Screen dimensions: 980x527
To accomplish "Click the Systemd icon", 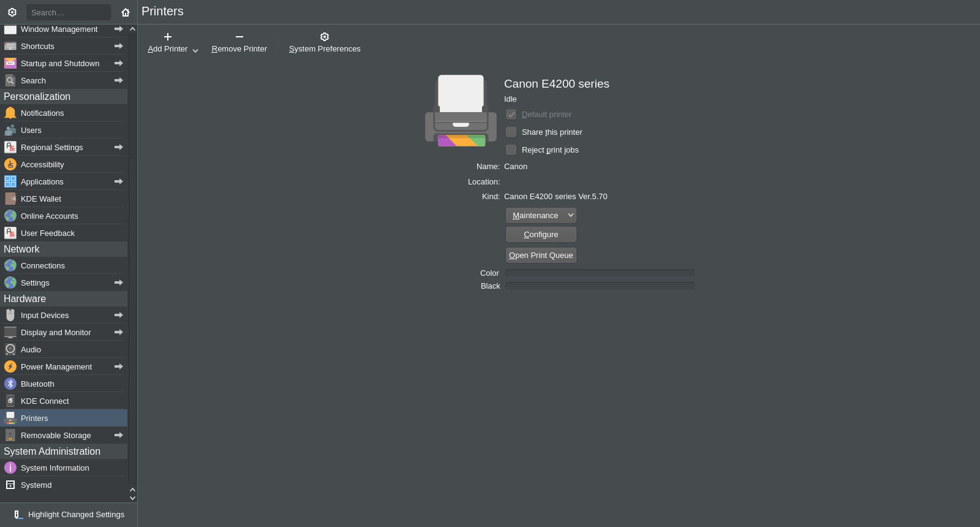I will click(x=10, y=485).
